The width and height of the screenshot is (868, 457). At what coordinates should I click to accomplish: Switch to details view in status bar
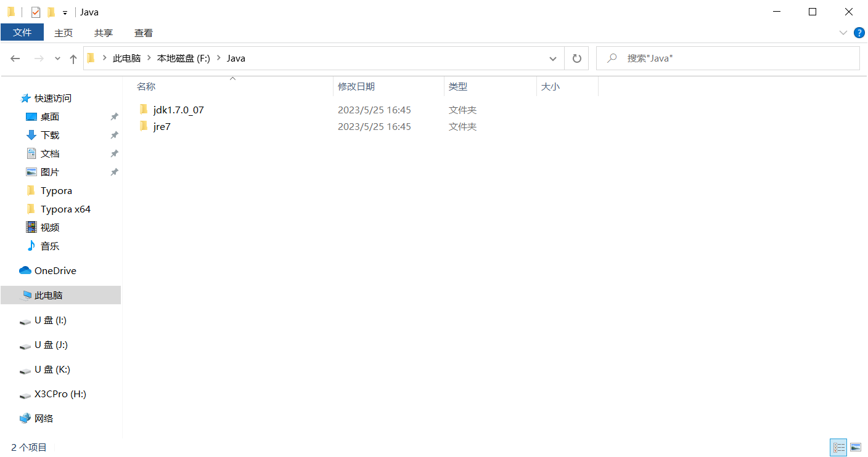tap(839, 447)
